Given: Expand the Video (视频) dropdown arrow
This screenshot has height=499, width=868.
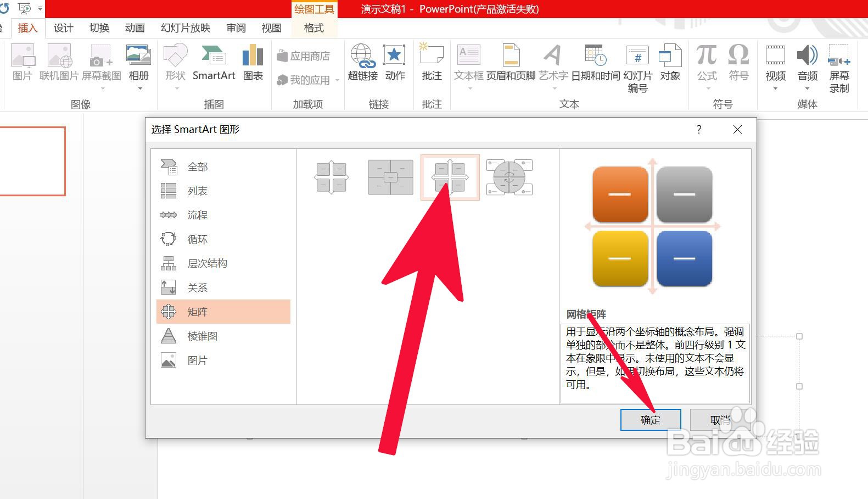Looking at the screenshot, I should 775,88.
